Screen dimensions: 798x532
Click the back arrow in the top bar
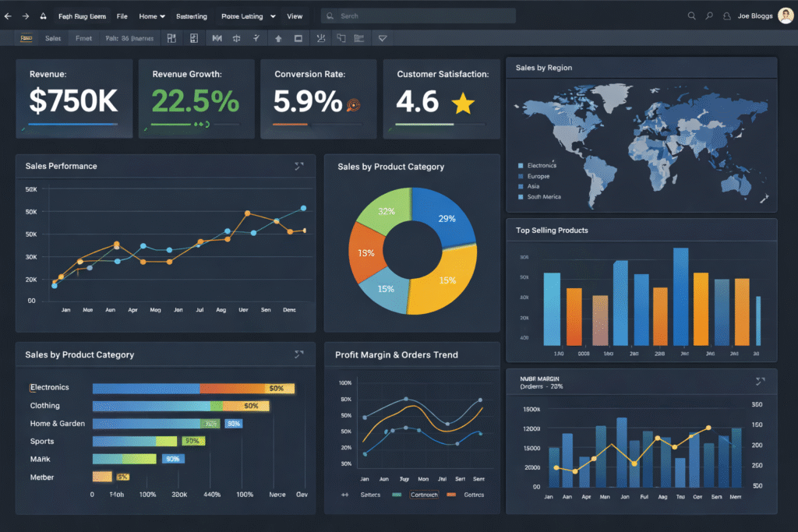(x=9, y=16)
